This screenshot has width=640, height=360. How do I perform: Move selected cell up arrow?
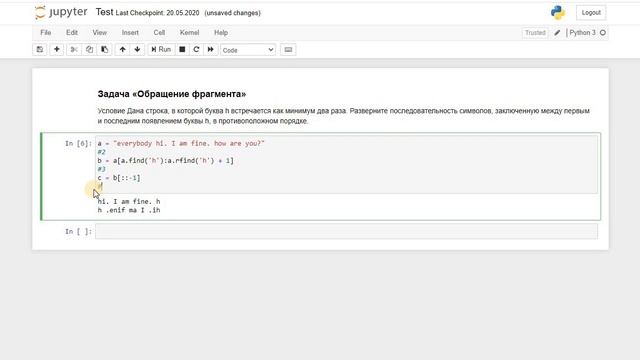(x=122, y=50)
